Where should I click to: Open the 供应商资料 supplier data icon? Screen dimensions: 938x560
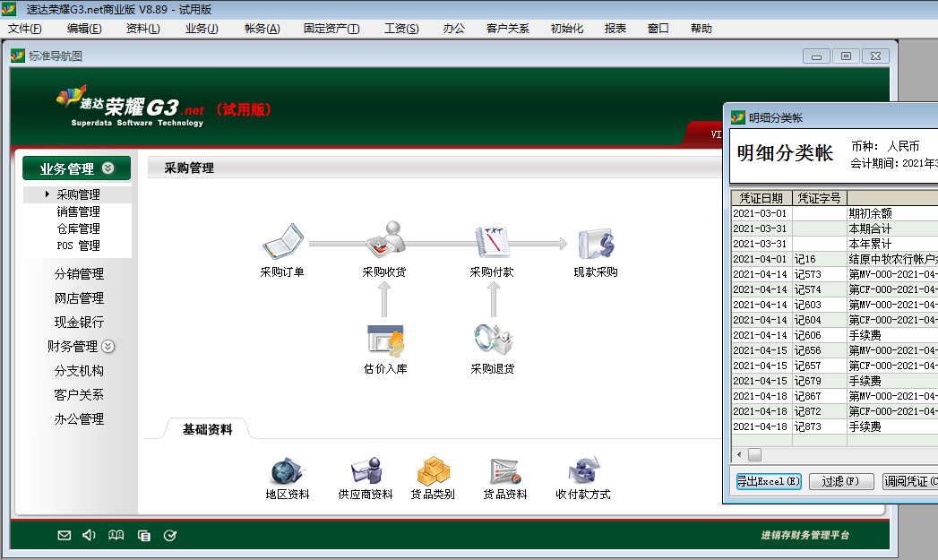(366, 471)
